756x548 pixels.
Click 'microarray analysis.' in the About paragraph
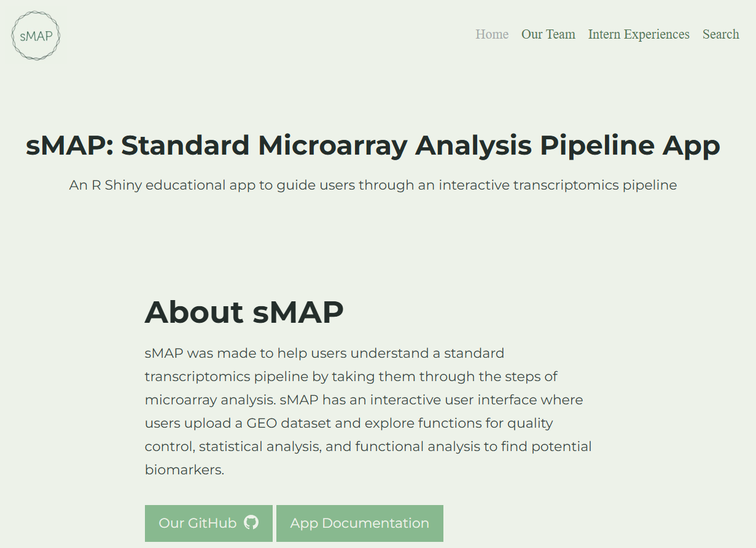pyautogui.click(x=211, y=400)
